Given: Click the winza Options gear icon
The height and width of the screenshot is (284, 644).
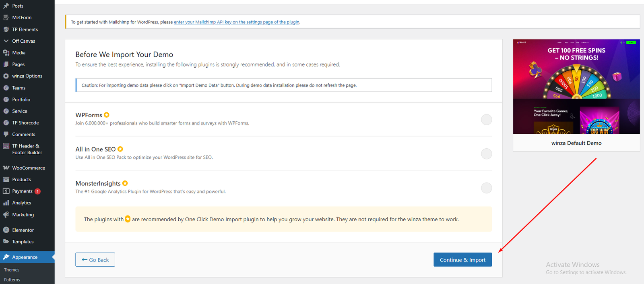Looking at the screenshot, I should [6, 76].
